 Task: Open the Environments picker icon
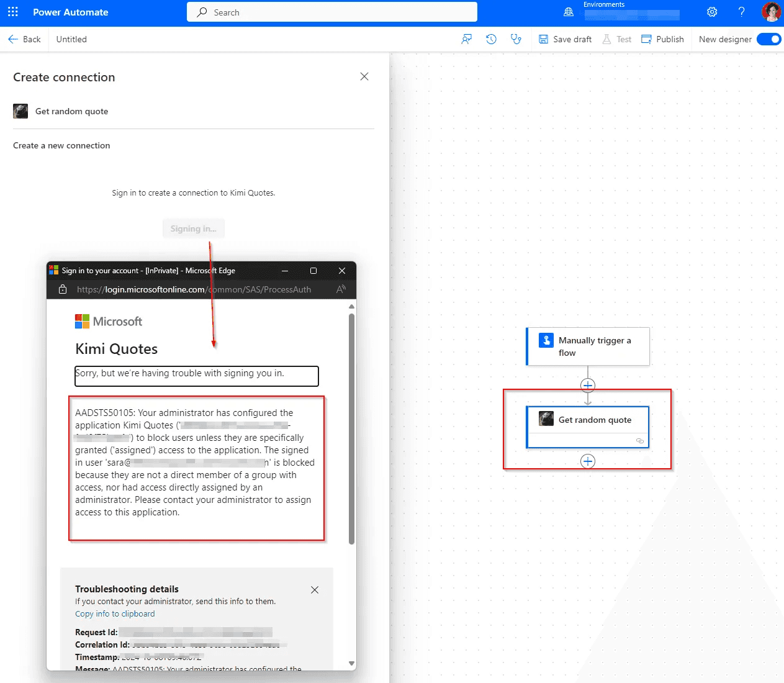pyautogui.click(x=569, y=12)
